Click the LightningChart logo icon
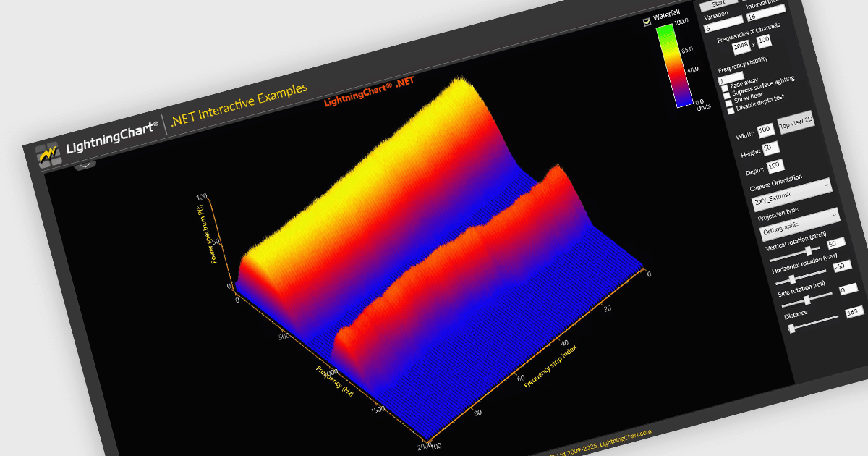Viewport: 868px width, 456px height. [x=49, y=155]
